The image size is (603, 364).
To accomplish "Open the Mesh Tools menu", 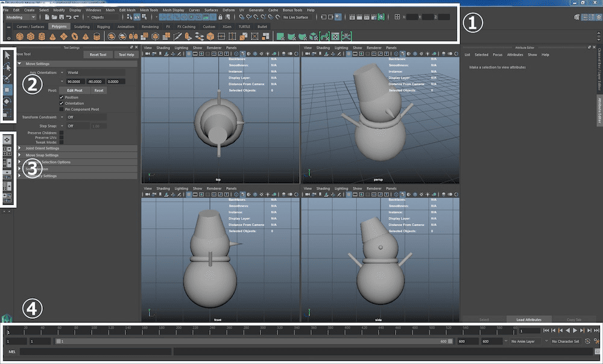I will click(149, 10).
